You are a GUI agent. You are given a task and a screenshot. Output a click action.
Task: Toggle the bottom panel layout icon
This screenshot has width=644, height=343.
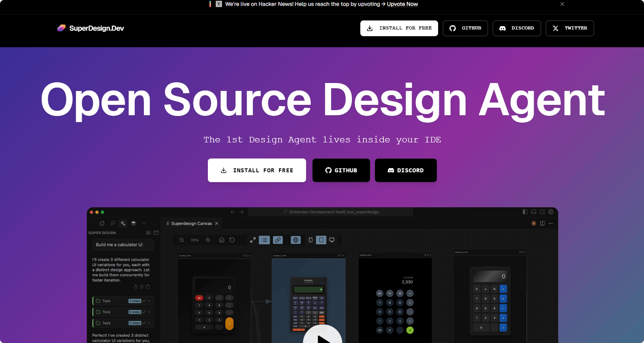[534, 212]
